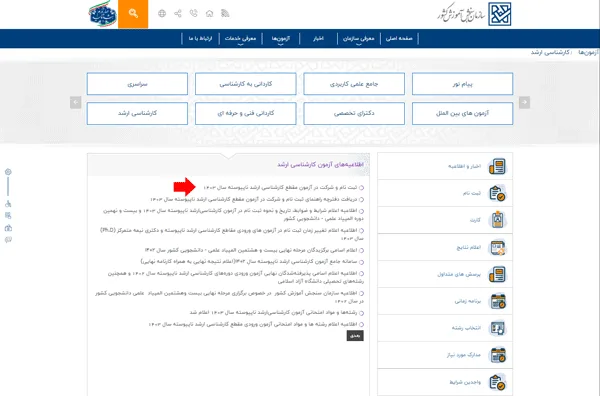Click the orange search icon button
Screen dimensions: 600x396
click(x=133, y=14)
